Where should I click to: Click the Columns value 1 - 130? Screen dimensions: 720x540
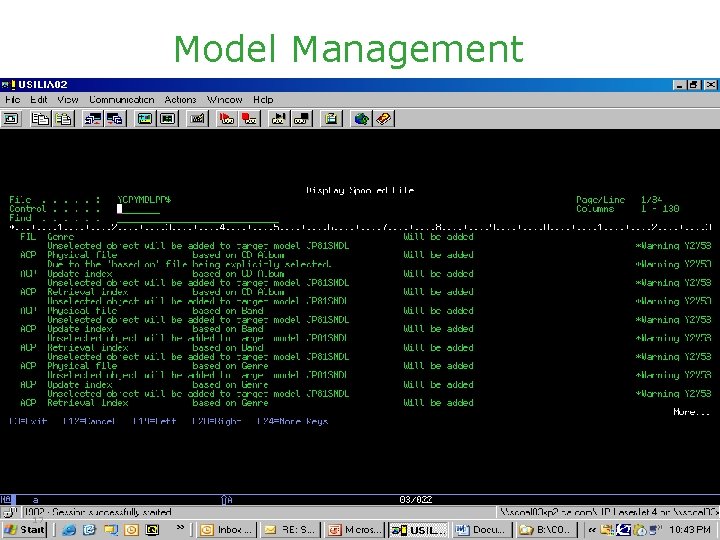(x=660, y=209)
